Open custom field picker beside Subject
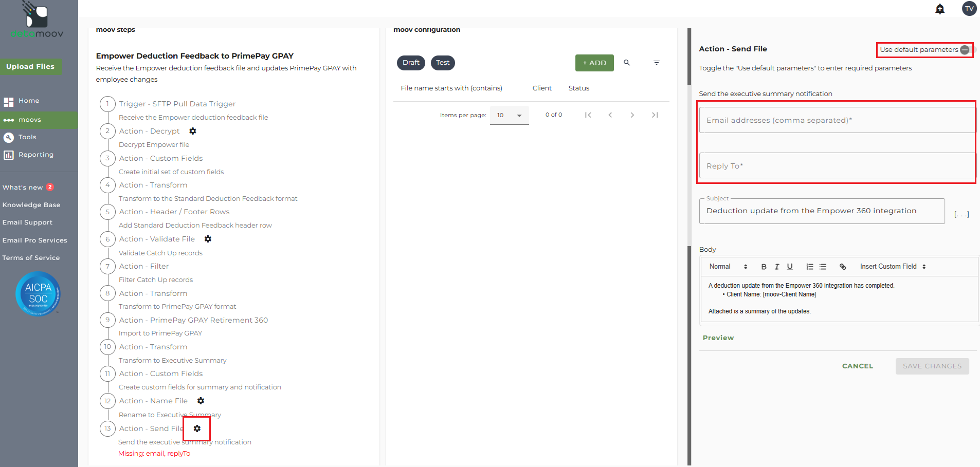The image size is (980, 467). click(961, 214)
